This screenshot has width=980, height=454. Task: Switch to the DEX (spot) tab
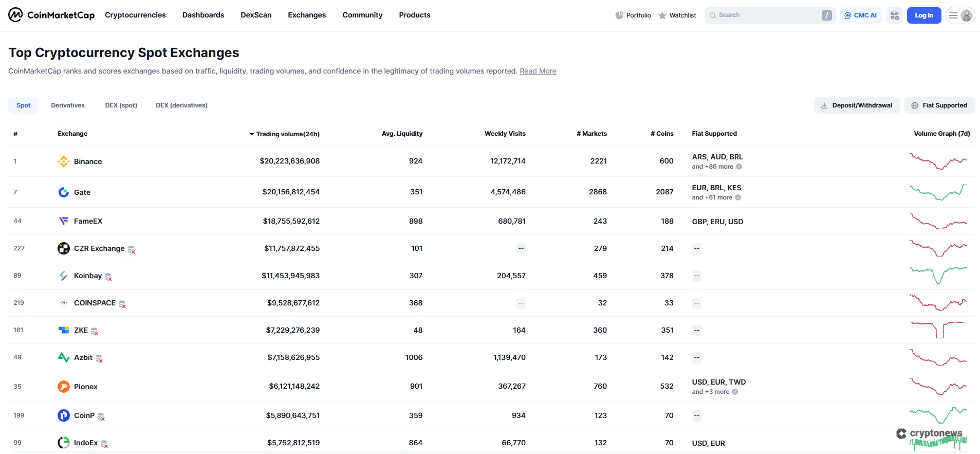121,105
